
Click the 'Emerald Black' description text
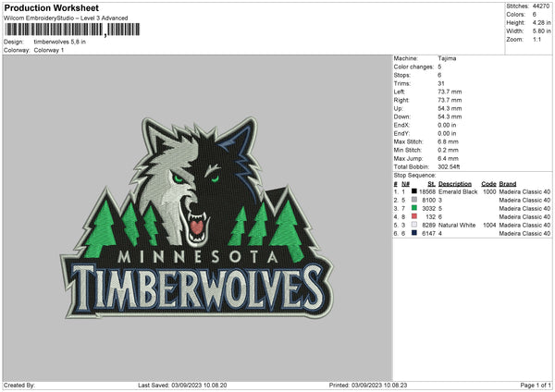click(x=458, y=191)
